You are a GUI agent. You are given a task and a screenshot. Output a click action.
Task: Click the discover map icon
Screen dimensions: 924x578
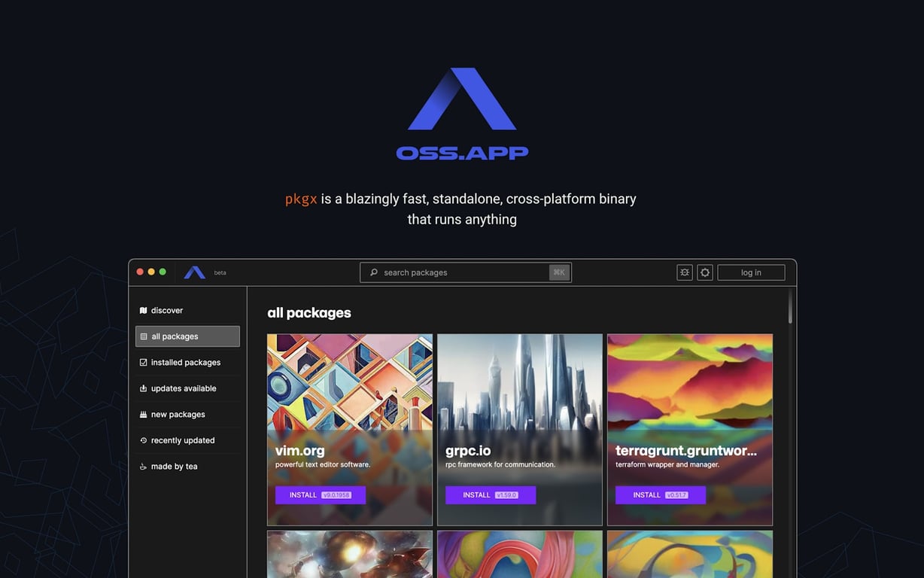pyautogui.click(x=143, y=310)
